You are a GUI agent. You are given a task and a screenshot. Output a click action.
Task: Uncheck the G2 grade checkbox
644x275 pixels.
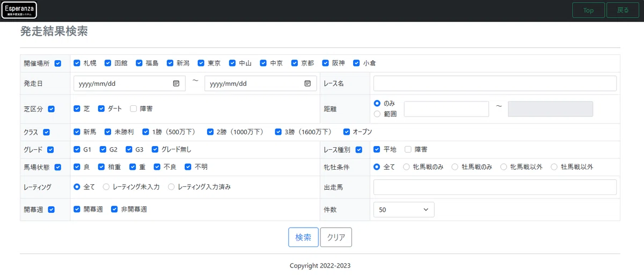pos(103,149)
